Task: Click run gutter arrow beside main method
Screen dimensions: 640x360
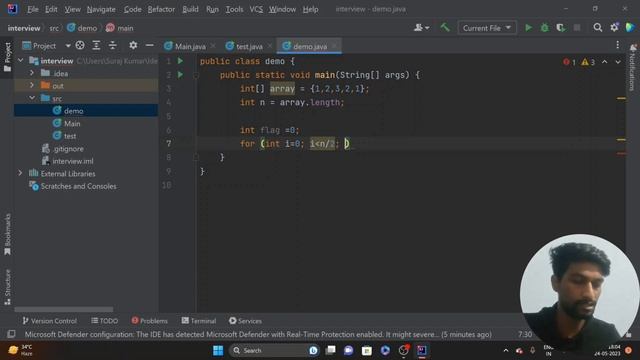Action: (x=180, y=75)
